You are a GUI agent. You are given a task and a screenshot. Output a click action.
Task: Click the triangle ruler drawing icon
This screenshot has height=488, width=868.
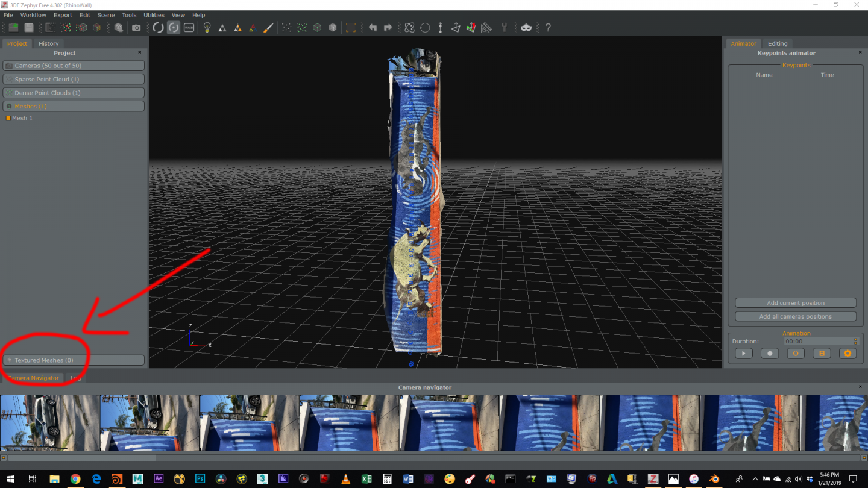[486, 28]
